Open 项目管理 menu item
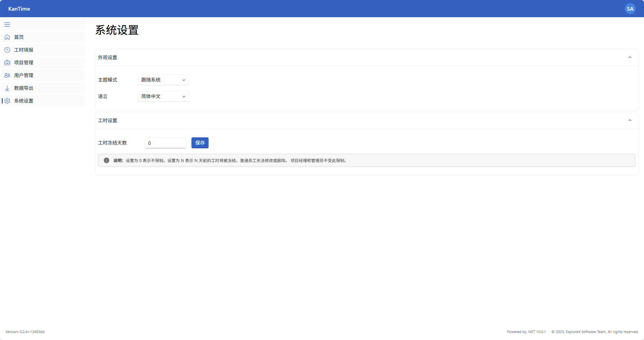 24,63
